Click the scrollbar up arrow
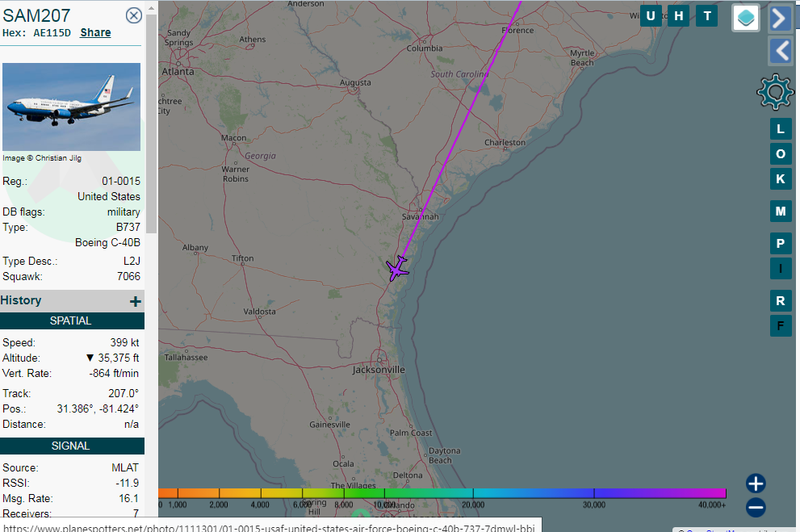This screenshot has width=800, height=532. click(151, 8)
